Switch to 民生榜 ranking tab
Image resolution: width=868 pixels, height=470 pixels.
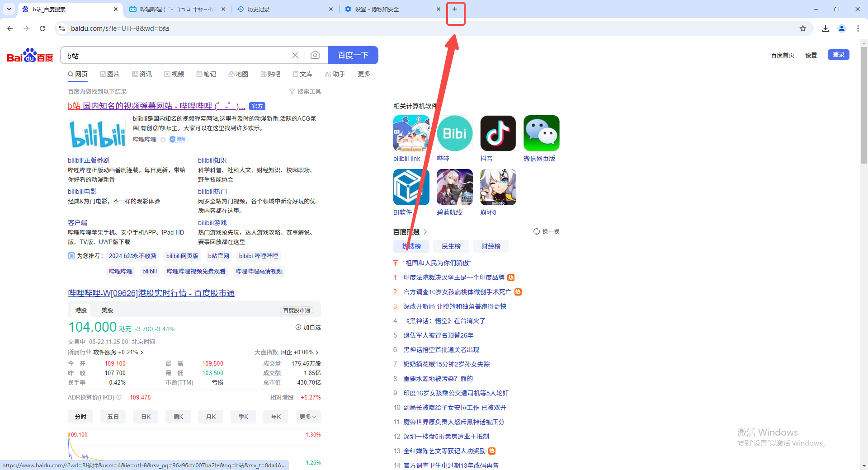coord(451,246)
